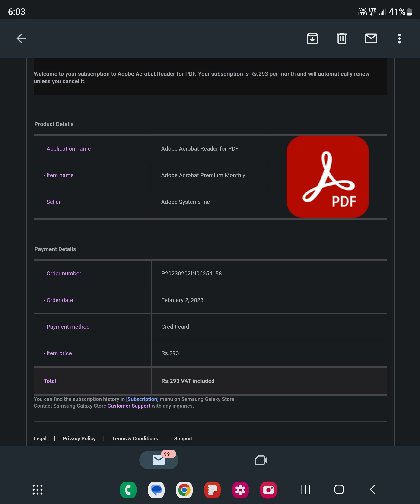Launch the red Notes app
The width and height of the screenshot is (420, 504).
[212, 490]
